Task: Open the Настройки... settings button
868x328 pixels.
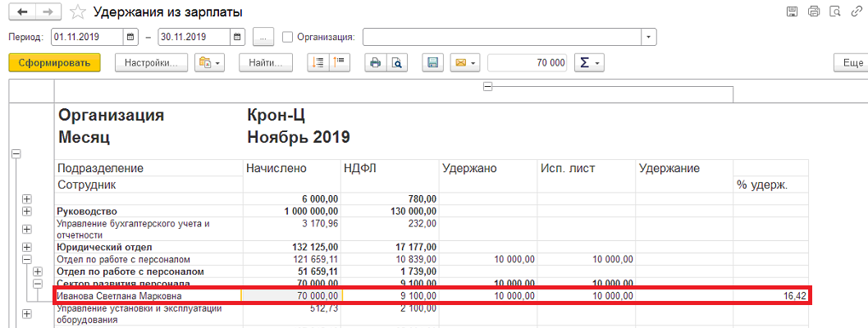Action: 151,63
